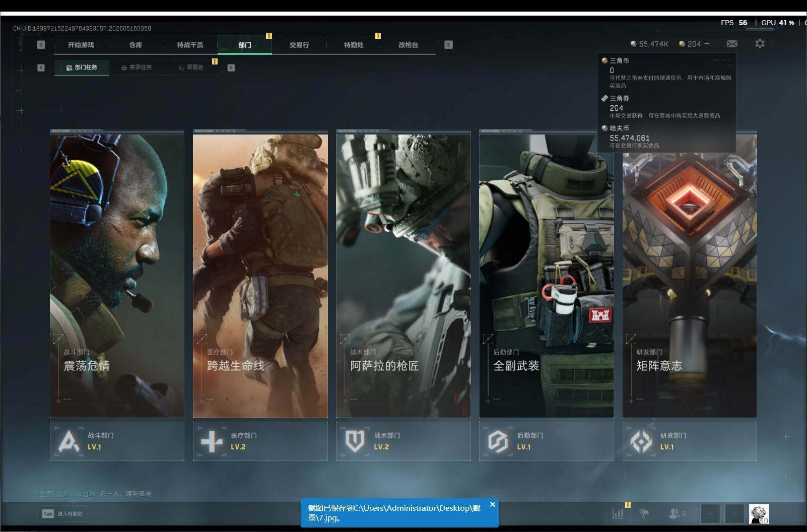Image resolution: width=807 pixels, height=532 pixels.
Task: Click the 研发部门 LV.1 level bar
Action: click(690, 441)
